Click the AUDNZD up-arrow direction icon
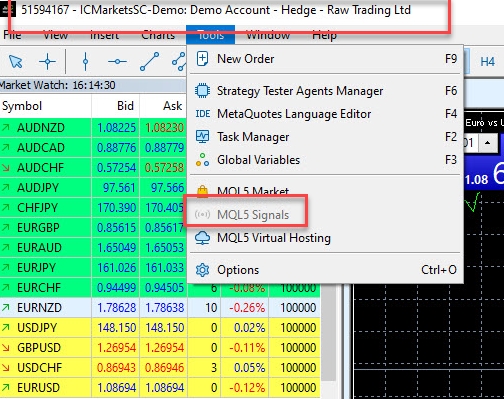 tap(6, 128)
